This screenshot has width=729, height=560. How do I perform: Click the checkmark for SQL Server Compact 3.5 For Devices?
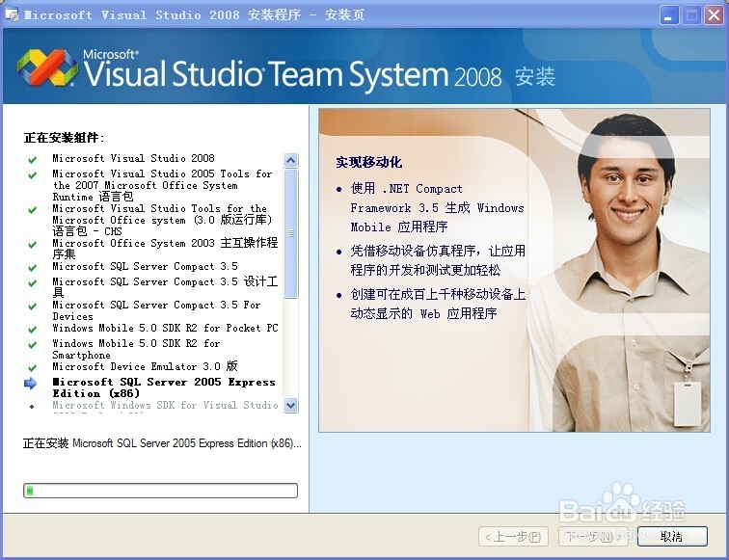point(33,307)
